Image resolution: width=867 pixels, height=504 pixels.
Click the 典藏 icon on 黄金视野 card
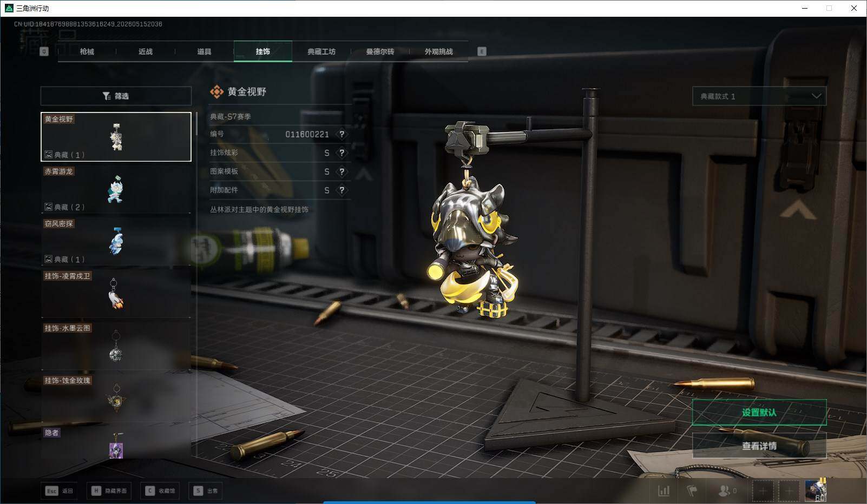48,155
